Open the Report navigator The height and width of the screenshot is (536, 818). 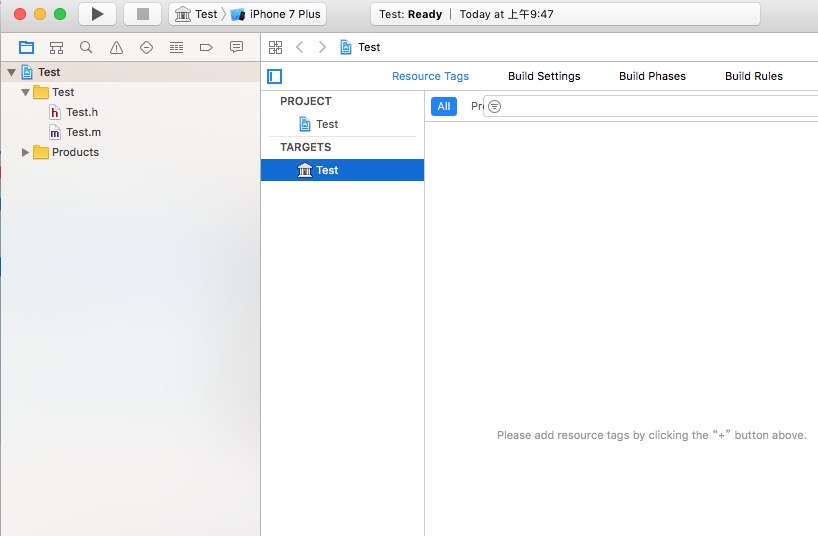(236, 47)
